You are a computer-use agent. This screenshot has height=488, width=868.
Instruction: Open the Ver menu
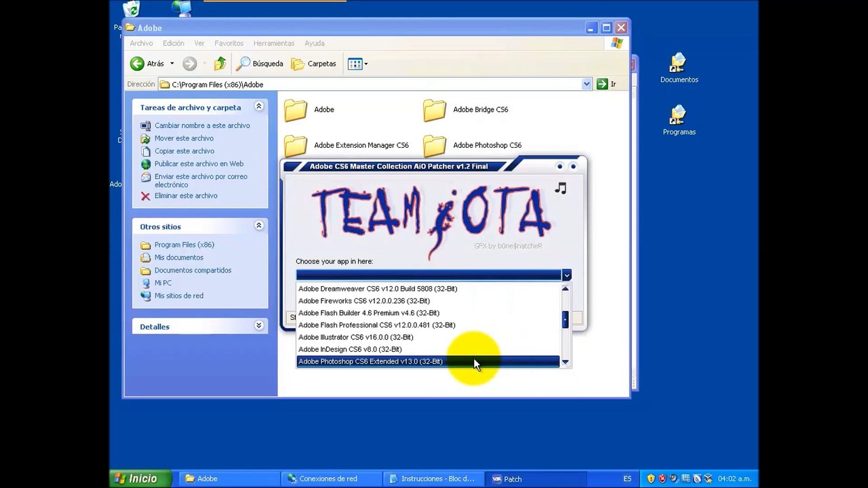click(199, 43)
